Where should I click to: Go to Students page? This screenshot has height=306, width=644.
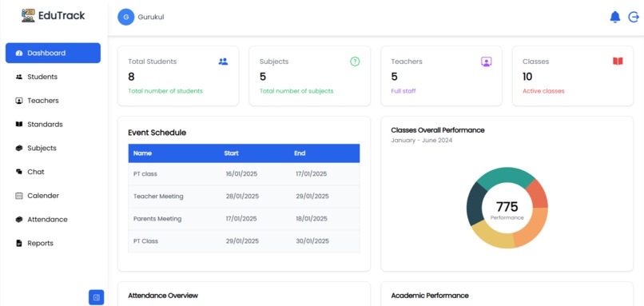[x=53, y=77]
